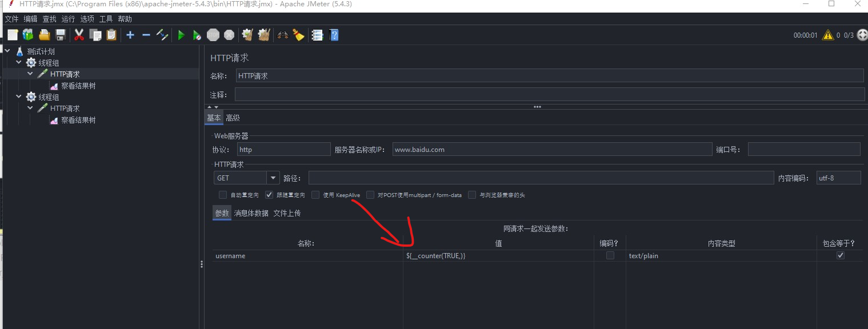Open the 运行 menu
Viewport: 868px width, 329px height.
(x=69, y=19)
